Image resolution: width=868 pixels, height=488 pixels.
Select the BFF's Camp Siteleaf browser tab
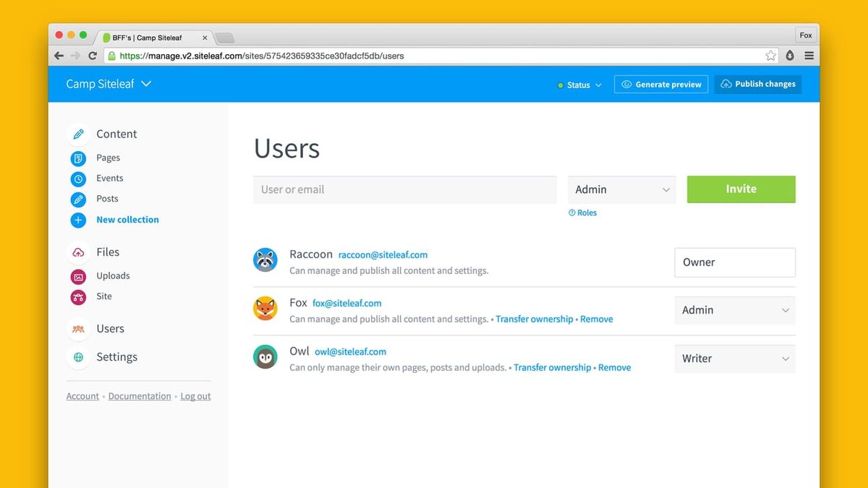point(154,38)
